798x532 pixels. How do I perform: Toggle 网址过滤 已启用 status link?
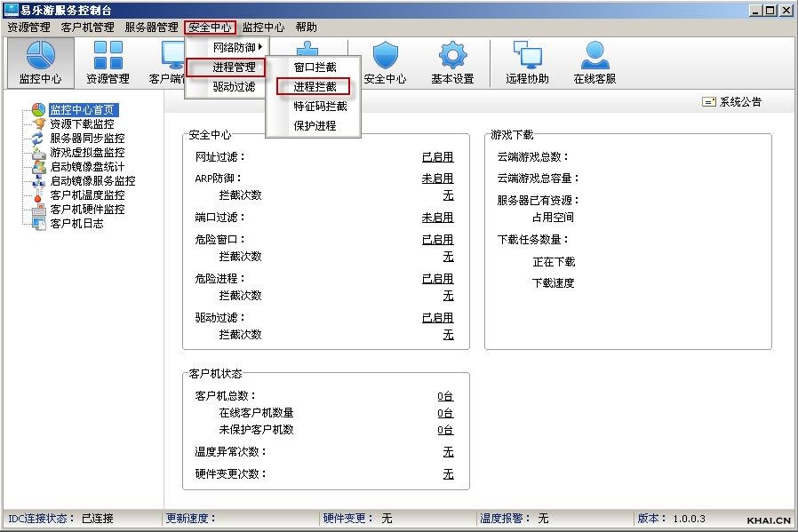click(x=437, y=157)
